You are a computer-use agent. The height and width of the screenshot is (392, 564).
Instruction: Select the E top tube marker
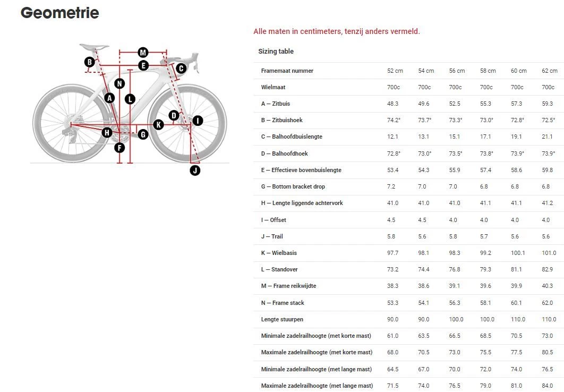[143, 65]
